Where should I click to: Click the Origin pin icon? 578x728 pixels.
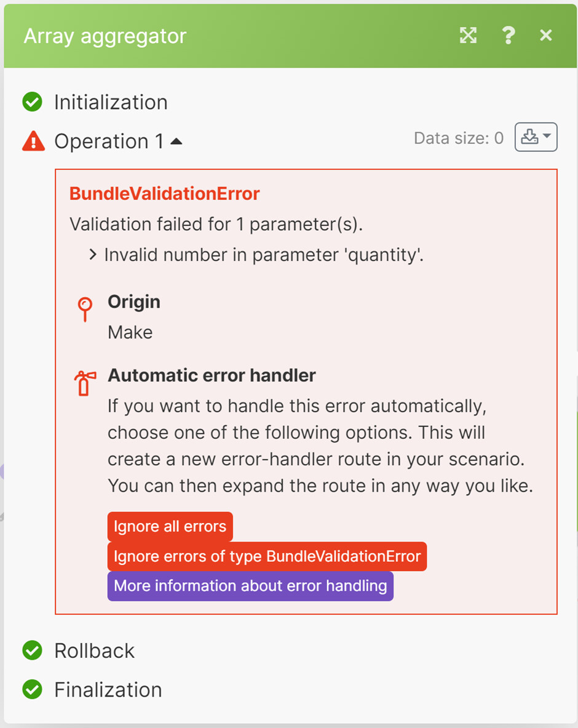85,308
